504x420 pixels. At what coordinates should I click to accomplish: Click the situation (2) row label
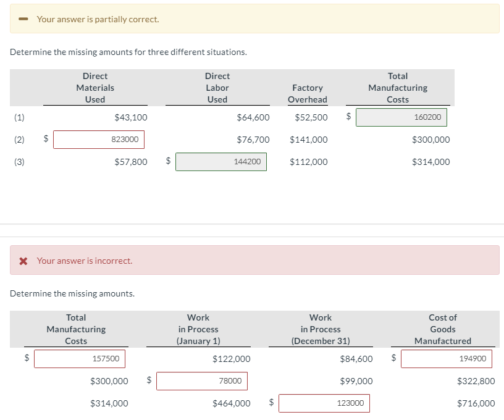pyautogui.click(x=19, y=140)
